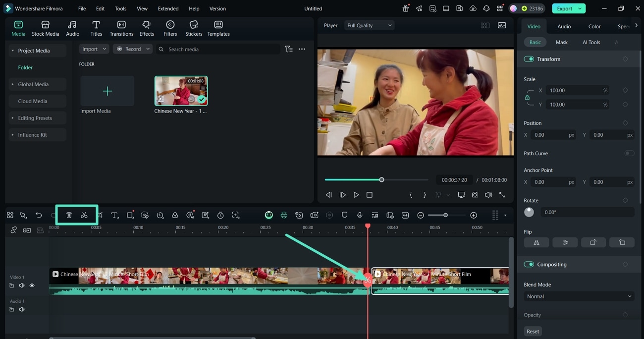Click the Export button
The height and width of the screenshot is (339, 644).
point(569,8)
